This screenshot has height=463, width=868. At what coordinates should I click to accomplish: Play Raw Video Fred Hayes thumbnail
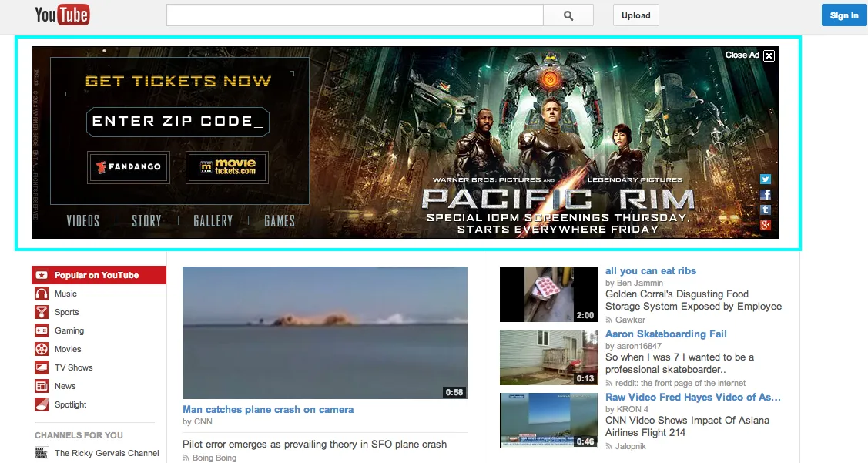(548, 421)
